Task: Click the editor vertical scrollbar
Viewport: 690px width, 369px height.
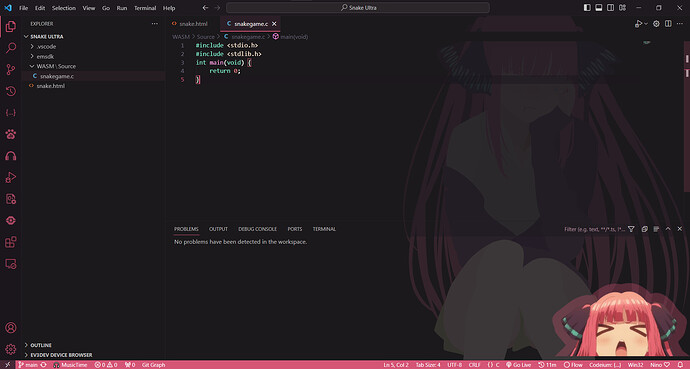Action: (x=687, y=117)
